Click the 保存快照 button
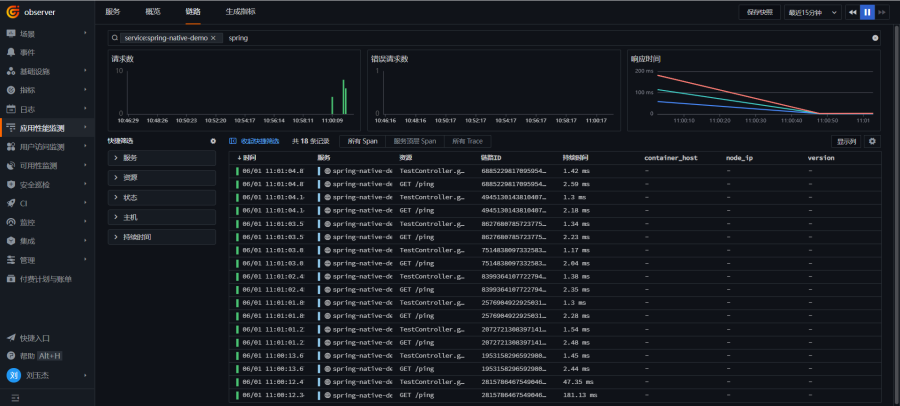The height and width of the screenshot is (406, 900). click(759, 12)
